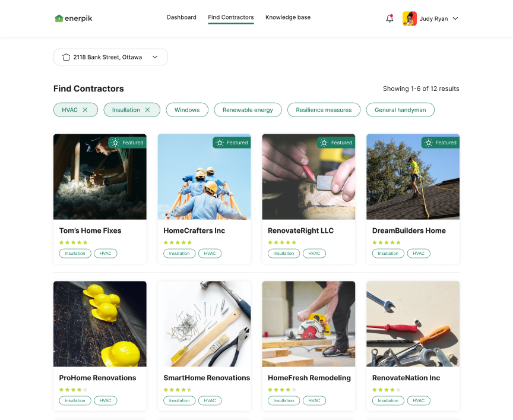Go to the Dashboard tab
Image resolution: width=513 pixels, height=420 pixels.
(x=181, y=17)
